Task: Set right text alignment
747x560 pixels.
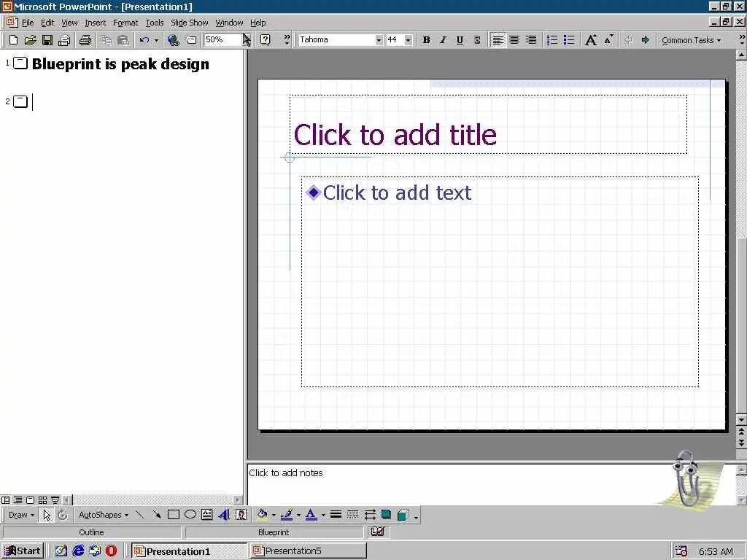Action: [x=531, y=40]
